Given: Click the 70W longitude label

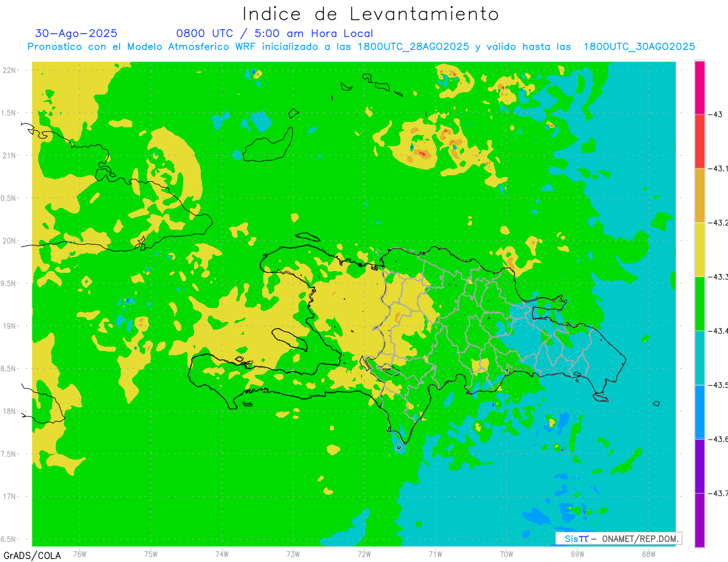Looking at the screenshot, I should [x=506, y=554].
